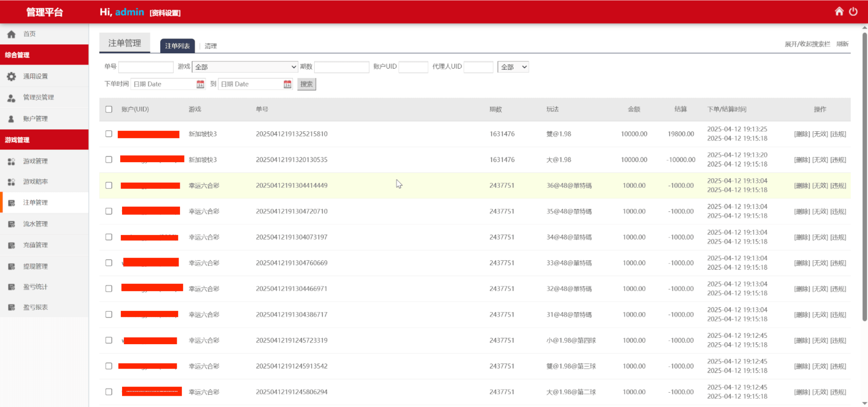Check the row for order 20250412191325215810
Screen dimensions: 868x407
click(108, 134)
